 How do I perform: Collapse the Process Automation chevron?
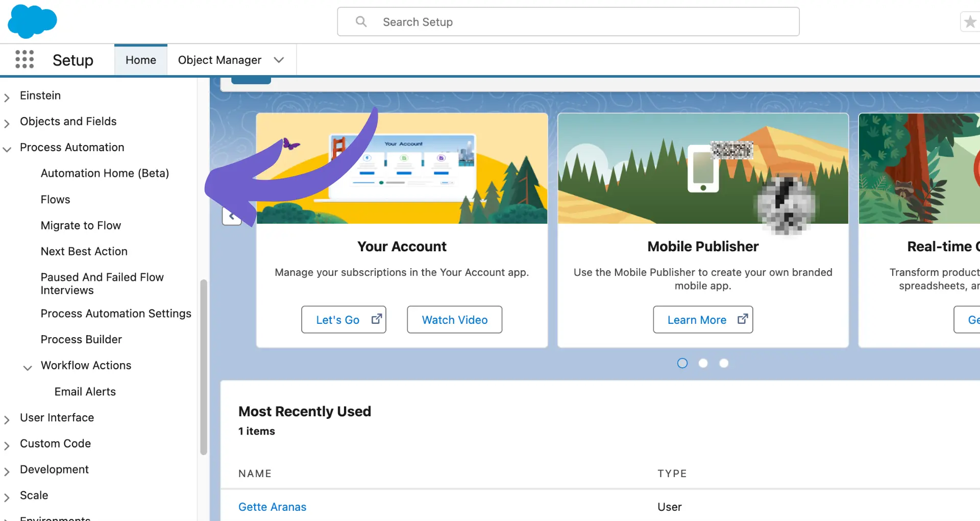click(x=7, y=149)
